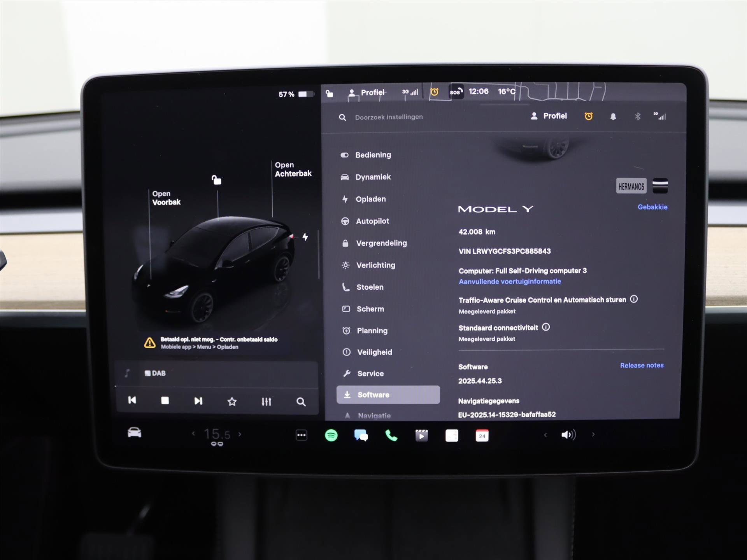Go to Vergrendeling settings

tap(374, 243)
